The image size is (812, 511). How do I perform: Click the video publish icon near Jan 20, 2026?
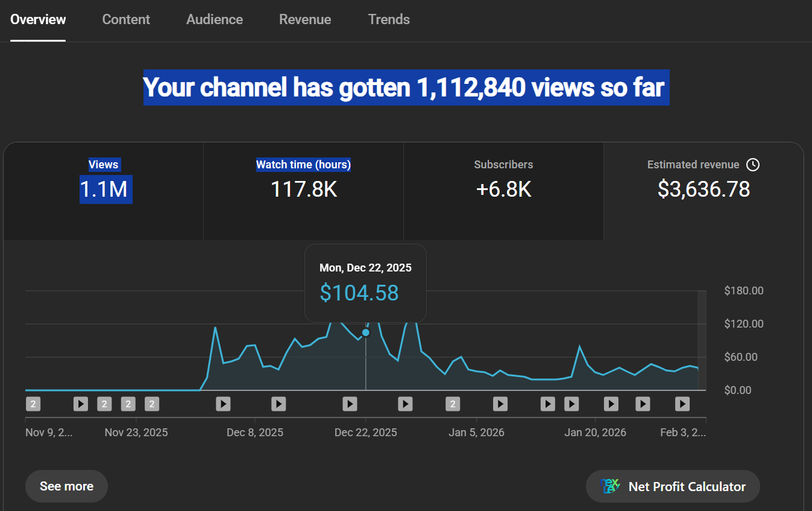(610, 404)
